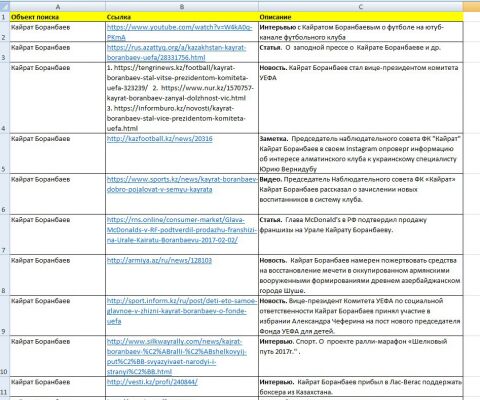Select description about McDonald's франшизы на Урале

pyautogui.click(x=361, y=235)
